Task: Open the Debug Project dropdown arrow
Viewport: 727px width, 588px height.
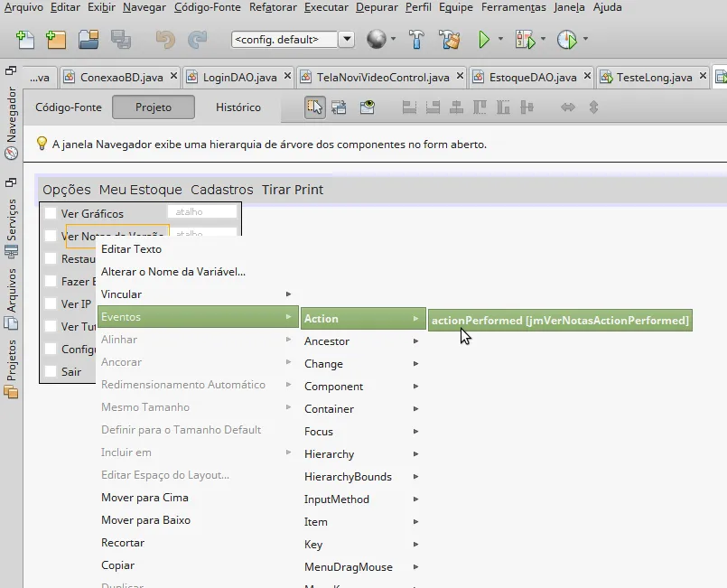Action: tap(544, 39)
